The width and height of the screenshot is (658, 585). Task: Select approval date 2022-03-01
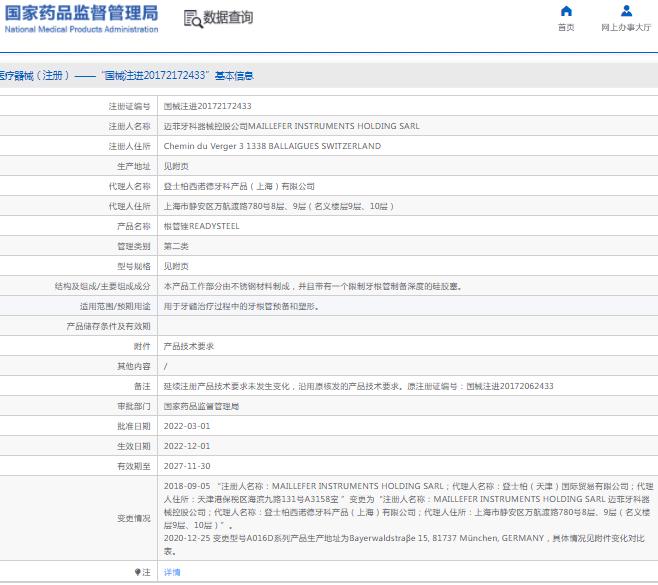point(187,426)
